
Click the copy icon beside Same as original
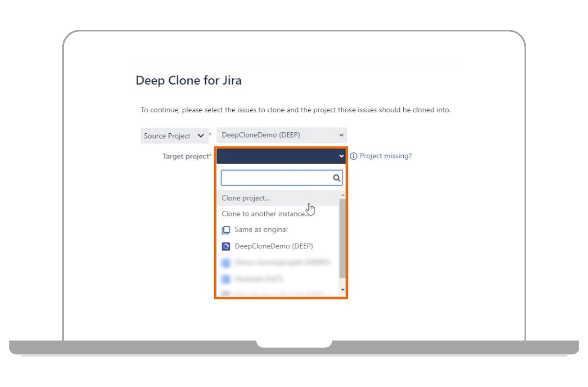(x=226, y=230)
